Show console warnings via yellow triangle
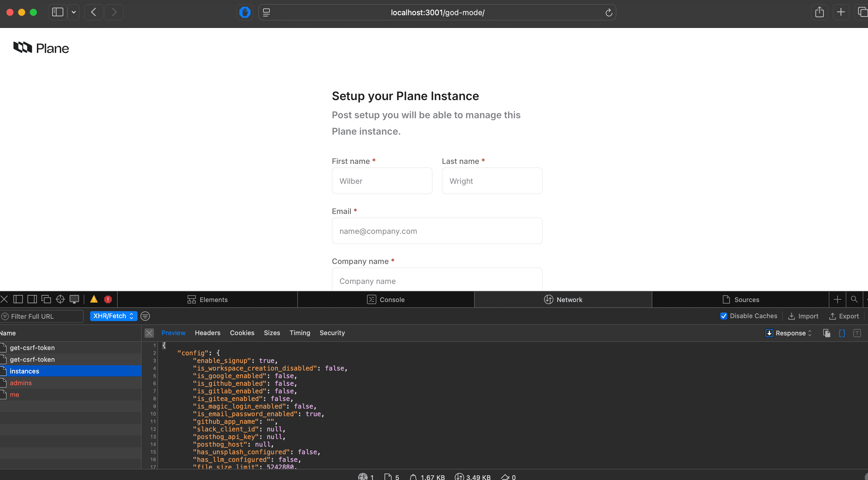Screen dimensions: 868x480 [x=94, y=299]
